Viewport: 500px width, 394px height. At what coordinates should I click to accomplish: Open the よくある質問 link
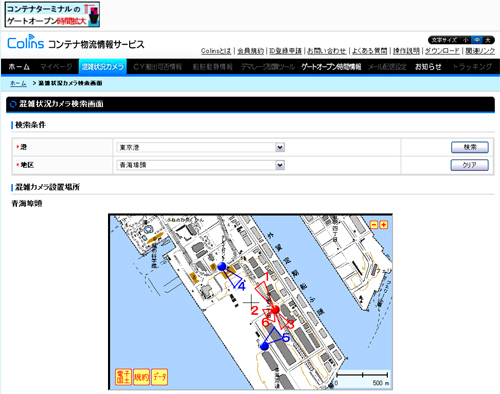369,51
